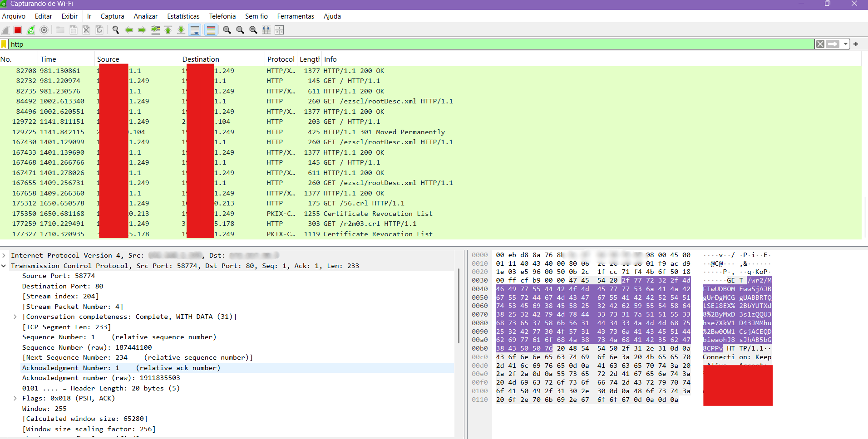Viewport: 868px width, 439px height.
Task: Expand Internet Protocol Version 4 section
Action: click(x=4, y=256)
